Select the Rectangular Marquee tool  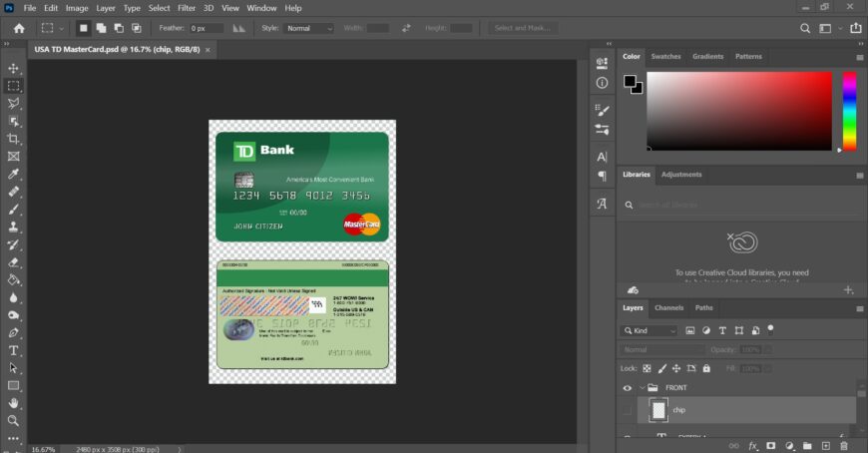click(13, 86)
